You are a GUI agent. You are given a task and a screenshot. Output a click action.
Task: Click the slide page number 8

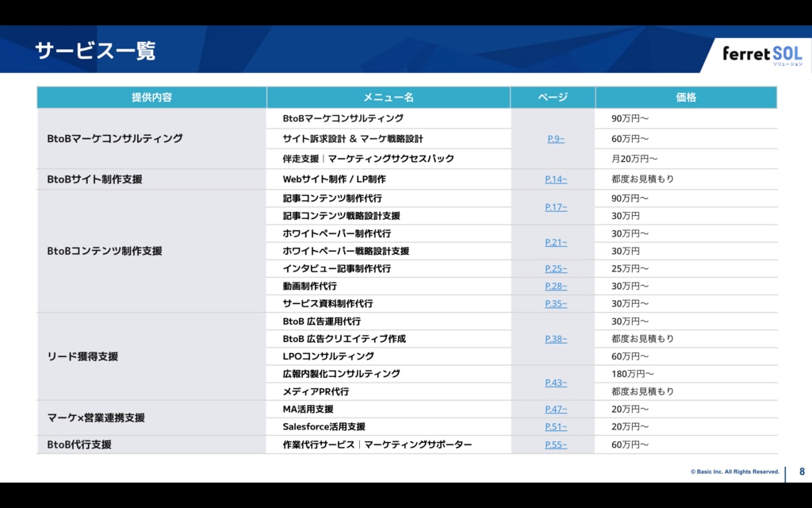point(801,471)
